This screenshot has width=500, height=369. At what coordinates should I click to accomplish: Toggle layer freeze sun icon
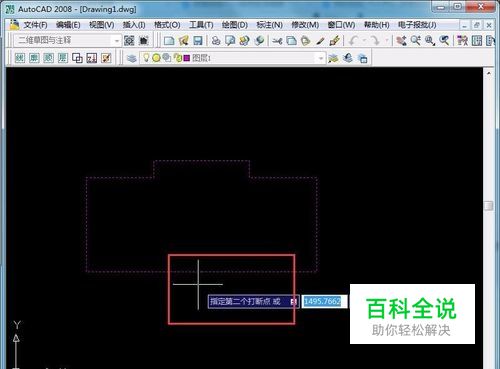(156, 58)
